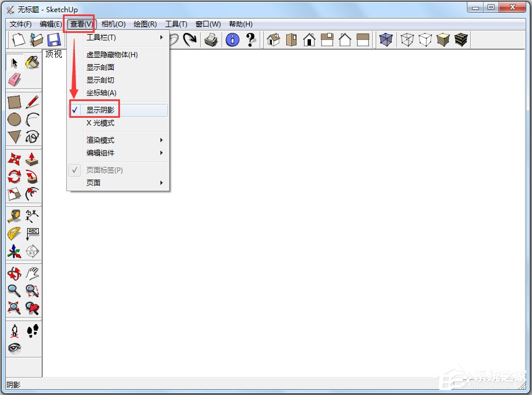Toggle 虚显隐藏物体(H) option
This screenshot has height=395, width=532.
[118, 55]
